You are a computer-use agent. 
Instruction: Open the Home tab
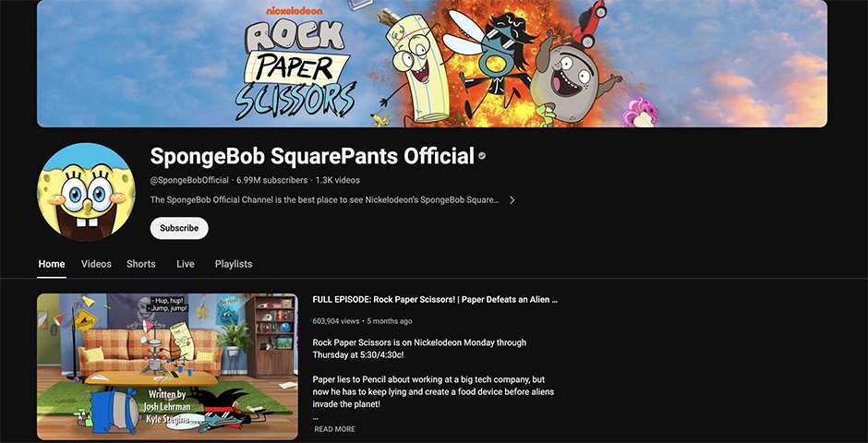(52, 264)
